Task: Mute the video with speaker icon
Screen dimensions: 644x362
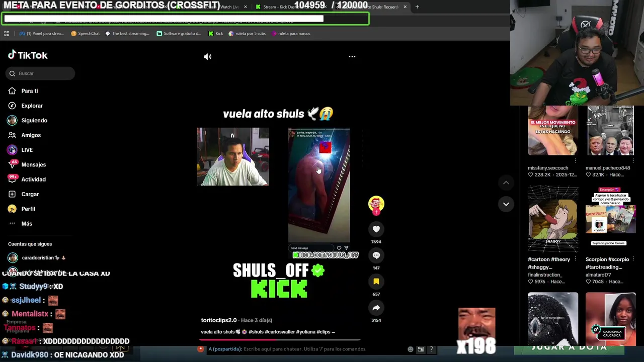Action: (x=208, y=57)
